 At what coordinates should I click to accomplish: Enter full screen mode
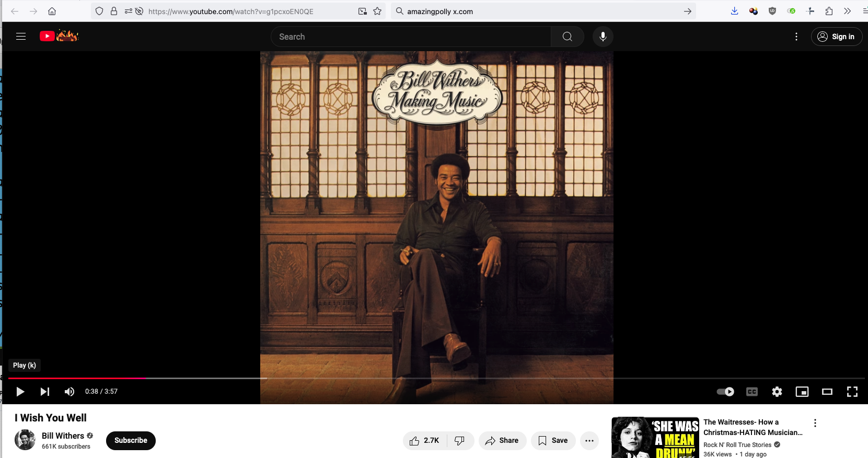[852, 392]
